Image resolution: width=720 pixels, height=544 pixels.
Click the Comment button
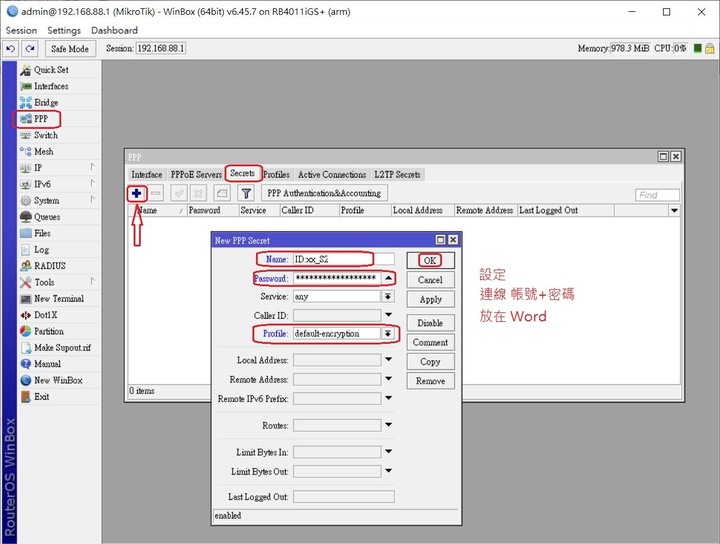(430, 342)
